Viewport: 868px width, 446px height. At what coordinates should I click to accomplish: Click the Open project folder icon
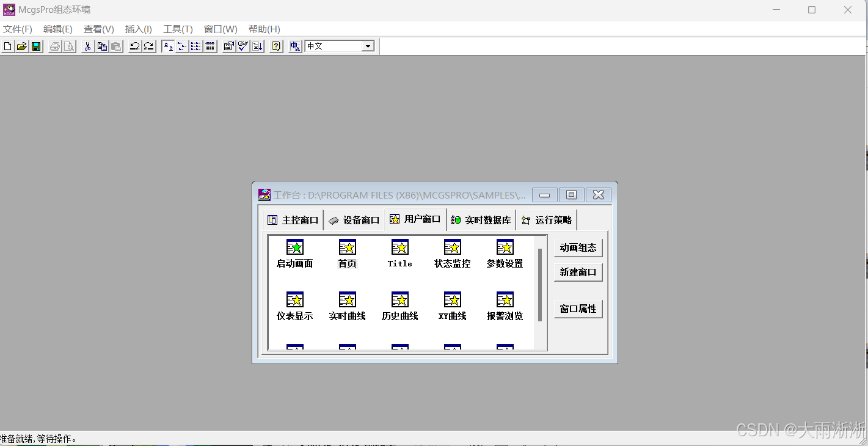(22, 46)
